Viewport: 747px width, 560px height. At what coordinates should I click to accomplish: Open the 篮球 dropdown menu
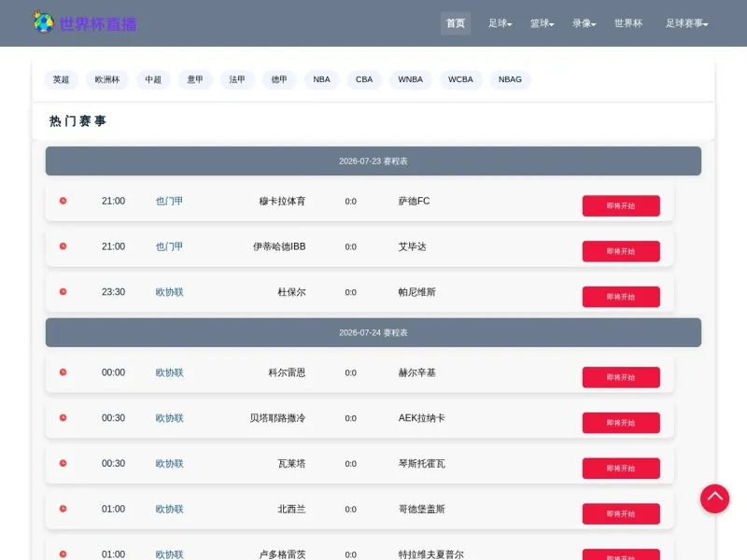[543, 23]
